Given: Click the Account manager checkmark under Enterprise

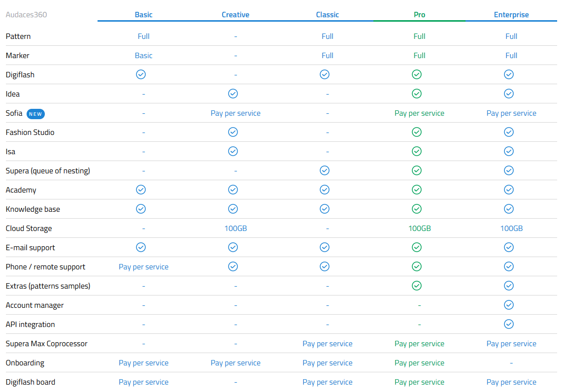Looking at the screenshot, I should click(x=509, y=305).
